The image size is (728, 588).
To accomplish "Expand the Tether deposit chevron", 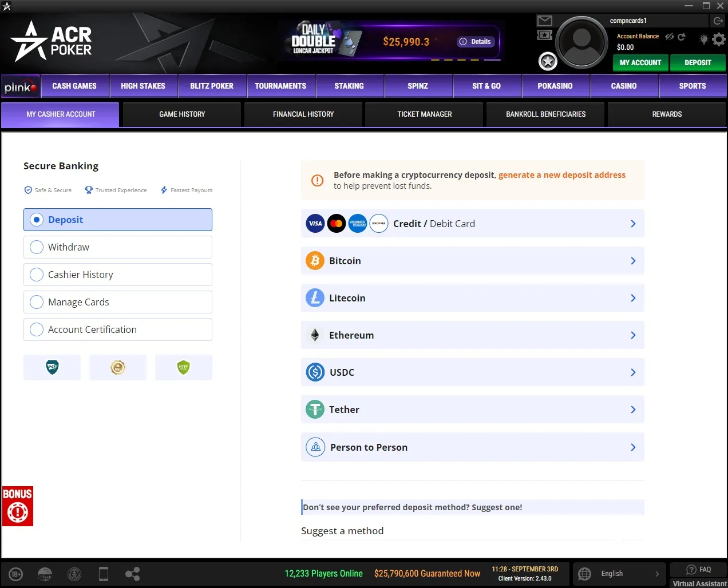I will [633, 410].
